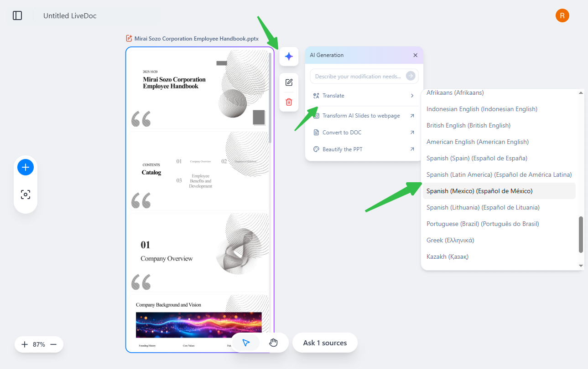Viewport: 588px width, 369px height.
Task: Expand the Translate submenu
Action: click(364, 96)
